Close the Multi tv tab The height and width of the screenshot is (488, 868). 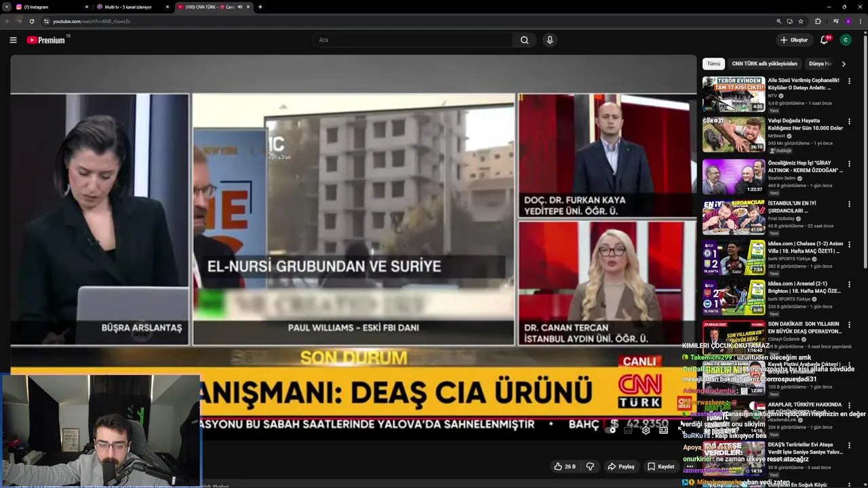167,7
